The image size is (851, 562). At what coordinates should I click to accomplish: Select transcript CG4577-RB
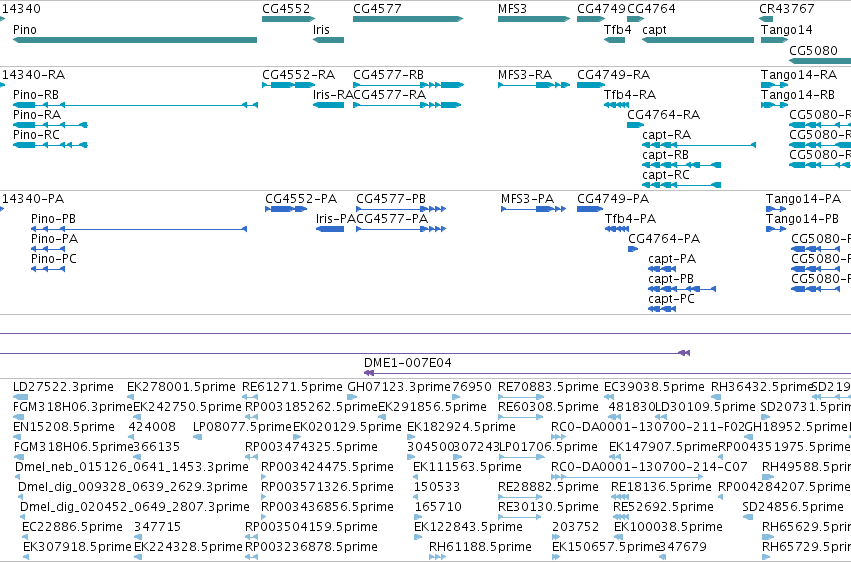[409, 85]
